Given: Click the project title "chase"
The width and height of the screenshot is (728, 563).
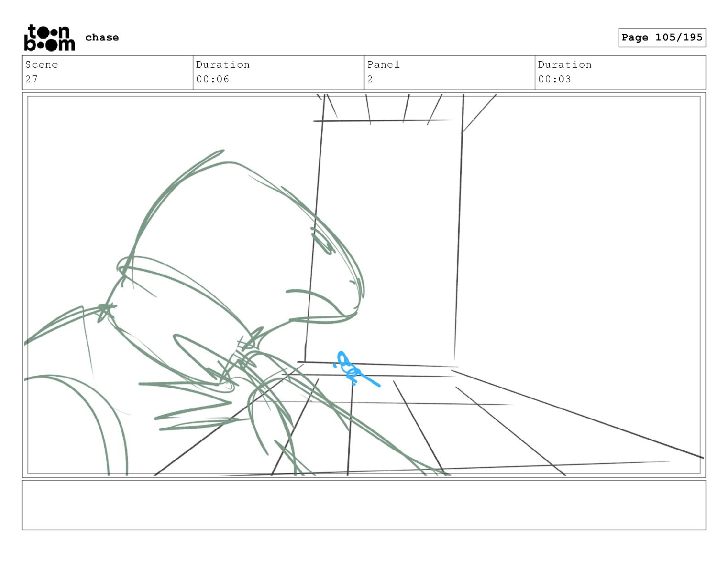Looking at the screenshot, I should point(102,37).
